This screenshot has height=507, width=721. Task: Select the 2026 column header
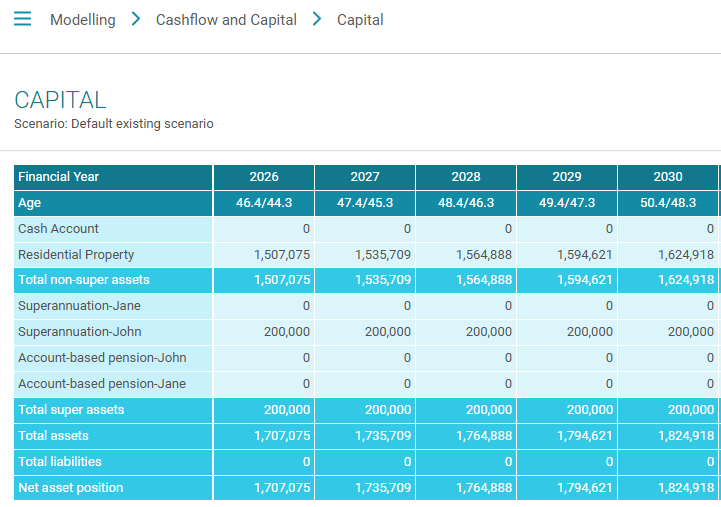coord(264,177)
